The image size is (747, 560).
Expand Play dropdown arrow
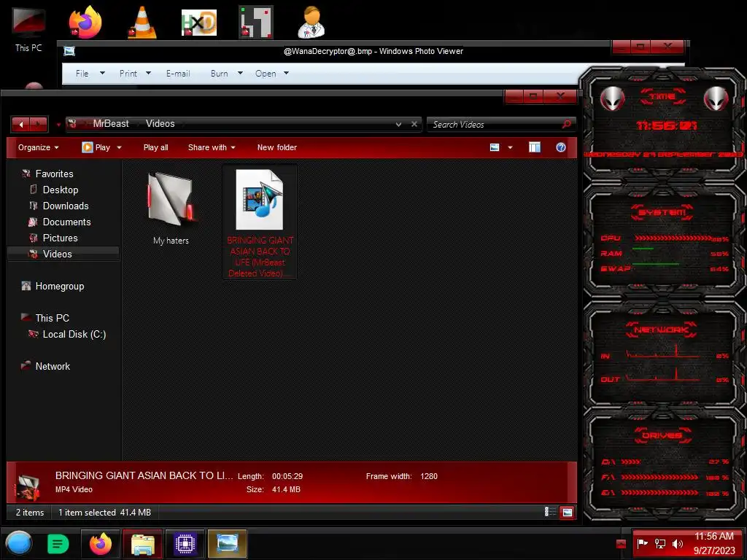[x=119, y=147]
